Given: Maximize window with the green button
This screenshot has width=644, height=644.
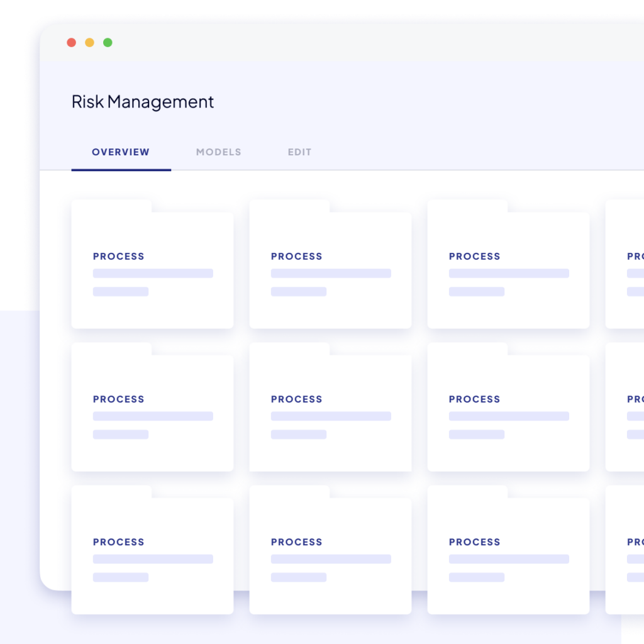Looking at the screenshot, I should pyautogui.click(x=108, y=43).
